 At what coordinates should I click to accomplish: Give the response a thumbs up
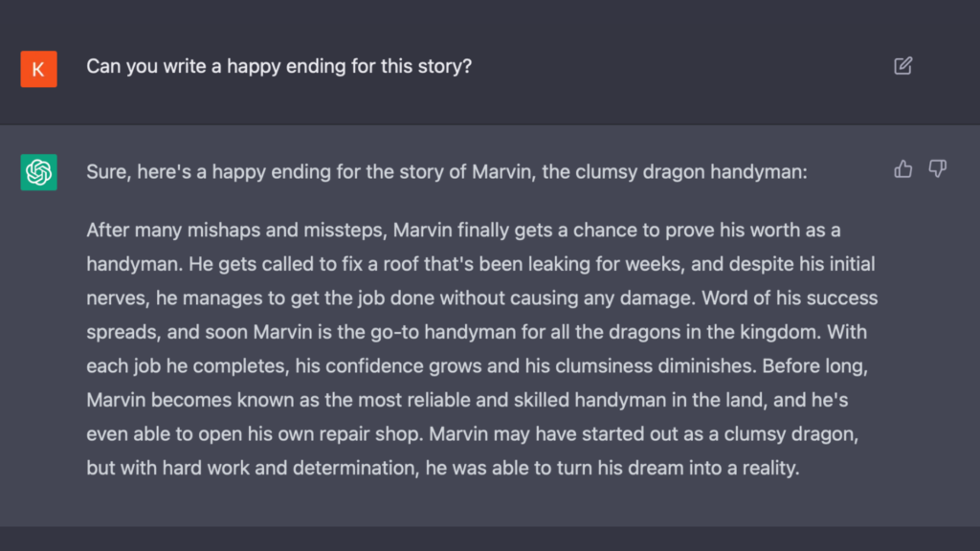tap(902, 169)
